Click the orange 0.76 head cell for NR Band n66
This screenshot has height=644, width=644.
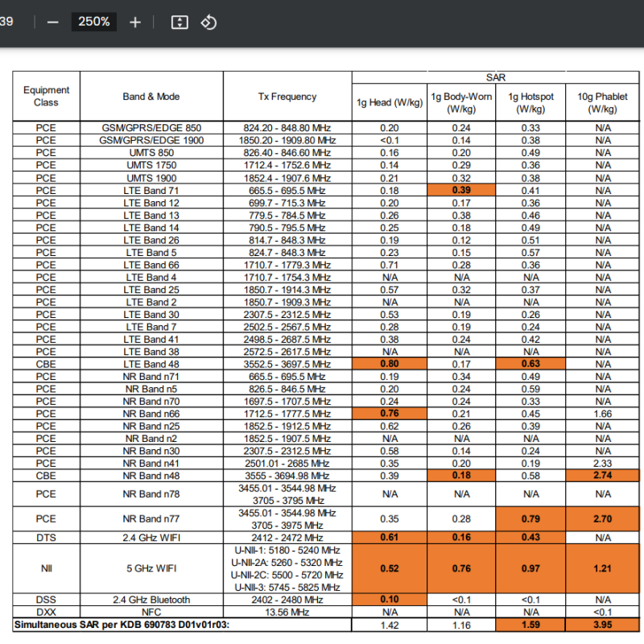pyautogui.click(x=390, y=414)
